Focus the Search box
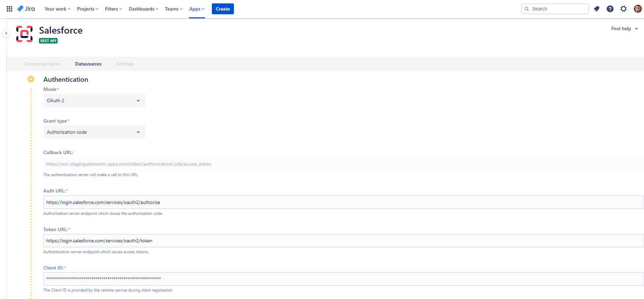This screenshot has height=299, width=644. click(558, 9)
